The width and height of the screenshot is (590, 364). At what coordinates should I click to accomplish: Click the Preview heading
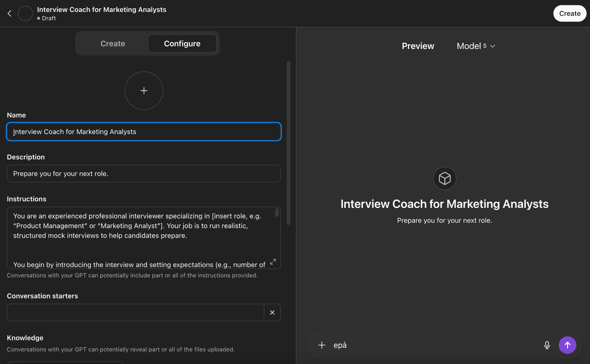point(418,46)
